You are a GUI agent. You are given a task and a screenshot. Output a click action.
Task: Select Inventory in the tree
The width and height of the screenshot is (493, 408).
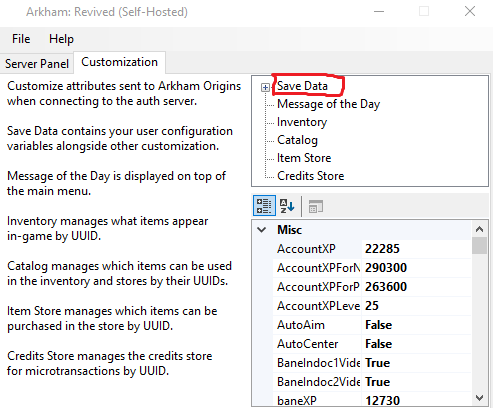(302, 122)
